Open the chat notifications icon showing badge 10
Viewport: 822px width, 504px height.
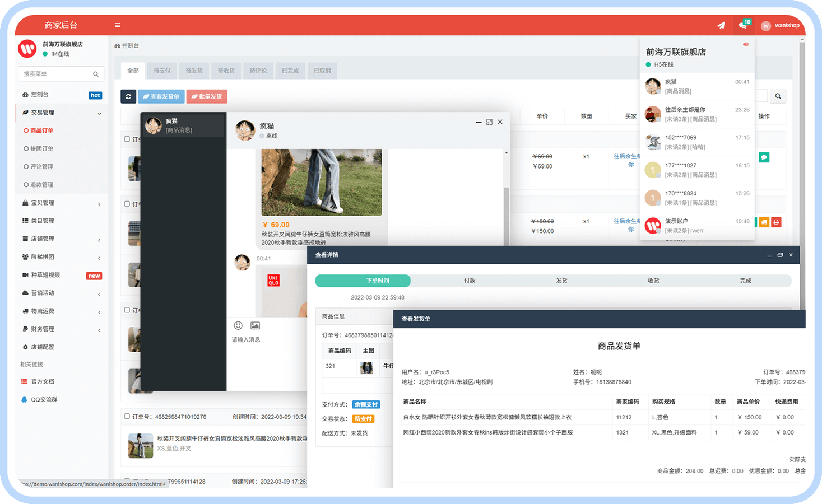[x=741, y=25]
